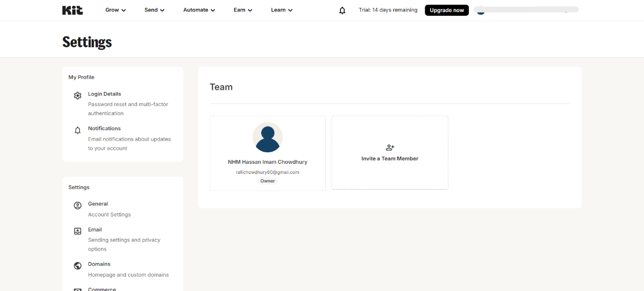The width and height of the screenshot is (644, 291).
Task: Click the add-person icon on invite card
Action: pos(390,148)
